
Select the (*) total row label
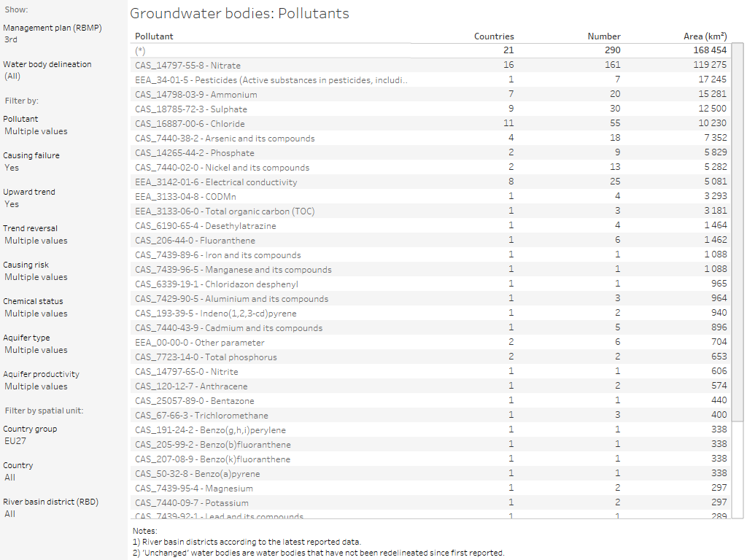pyautogui.click(x=140, y=51)
